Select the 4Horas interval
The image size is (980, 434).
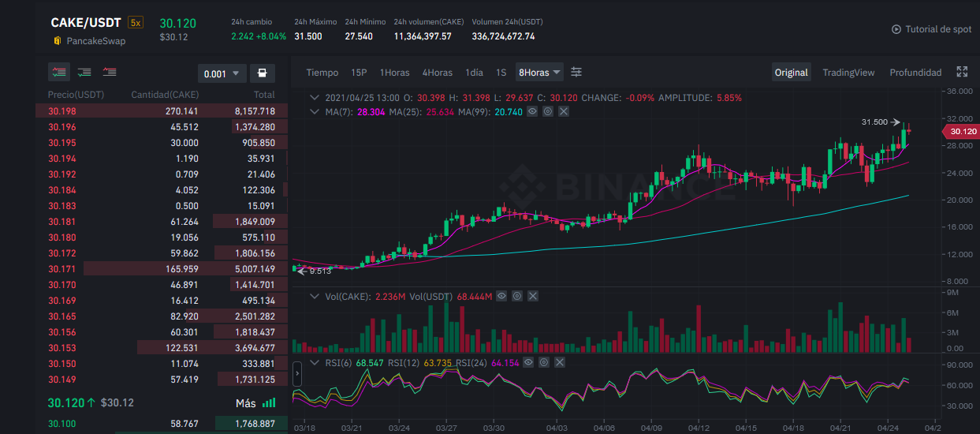pyautogui.click(x=438, y=72)
